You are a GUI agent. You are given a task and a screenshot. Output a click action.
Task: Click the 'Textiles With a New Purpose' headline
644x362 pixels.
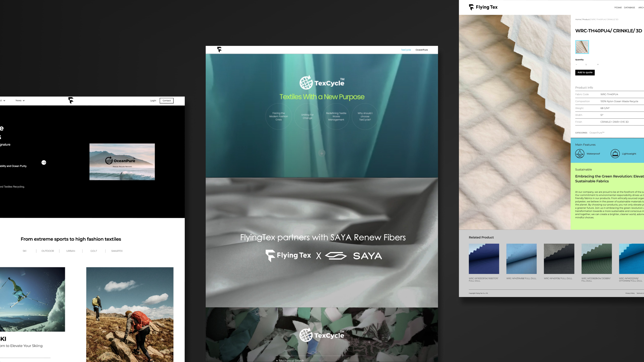coord(322,97)
